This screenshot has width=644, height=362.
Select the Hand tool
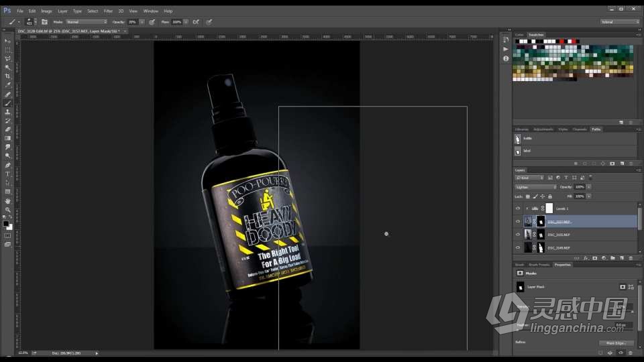point(8,200)
